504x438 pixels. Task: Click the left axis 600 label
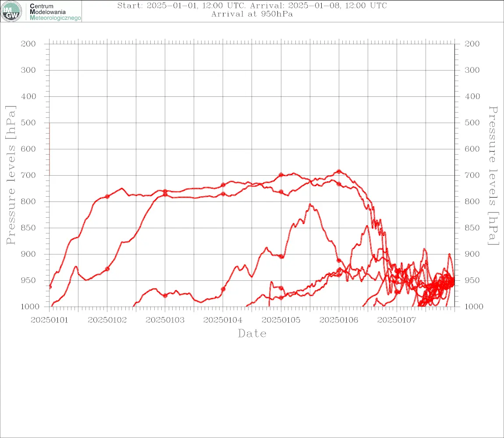pyautogui.click(x=28, y=149)
